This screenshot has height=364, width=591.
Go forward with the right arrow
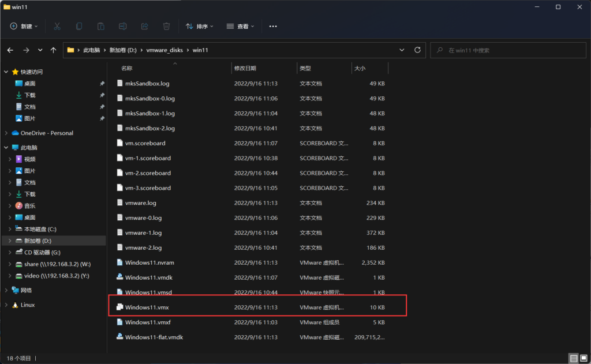[26, 50]
